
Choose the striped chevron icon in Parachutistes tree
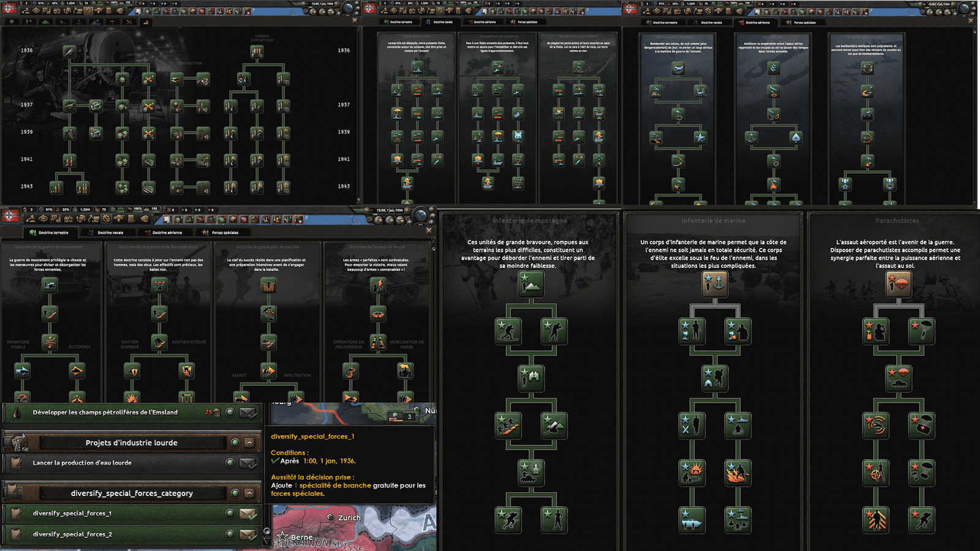point(876,519)
